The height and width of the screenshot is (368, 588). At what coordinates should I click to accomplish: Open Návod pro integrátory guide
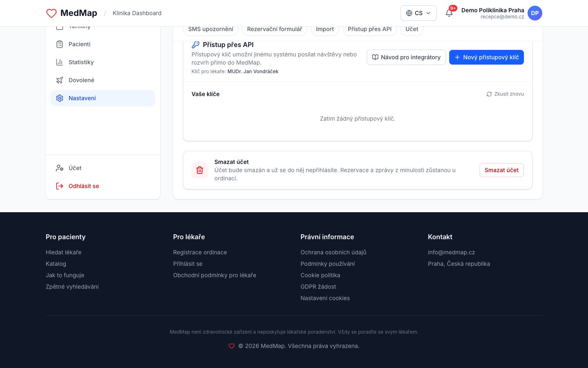pyautogui.click(x=406, y=57)
